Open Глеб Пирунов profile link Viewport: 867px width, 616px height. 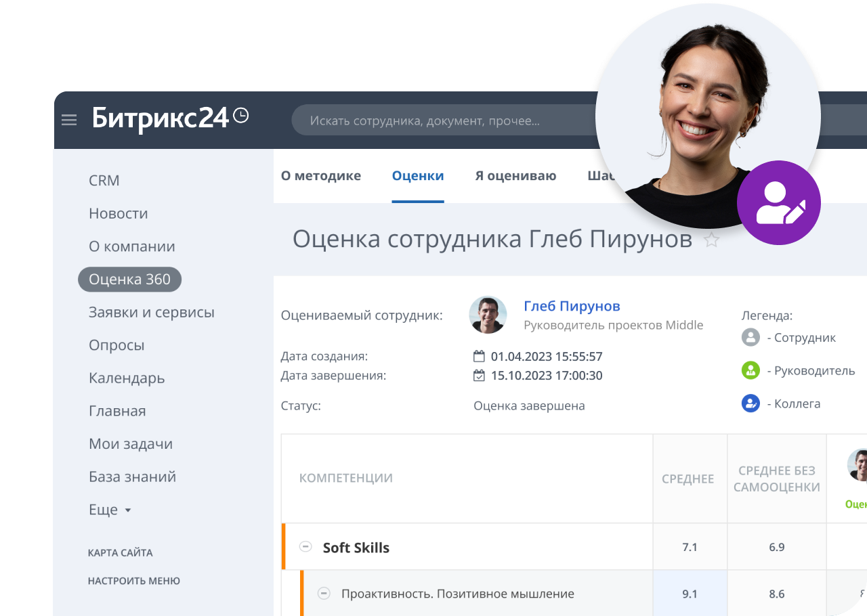pyautogui.click(x=572, y=306)
